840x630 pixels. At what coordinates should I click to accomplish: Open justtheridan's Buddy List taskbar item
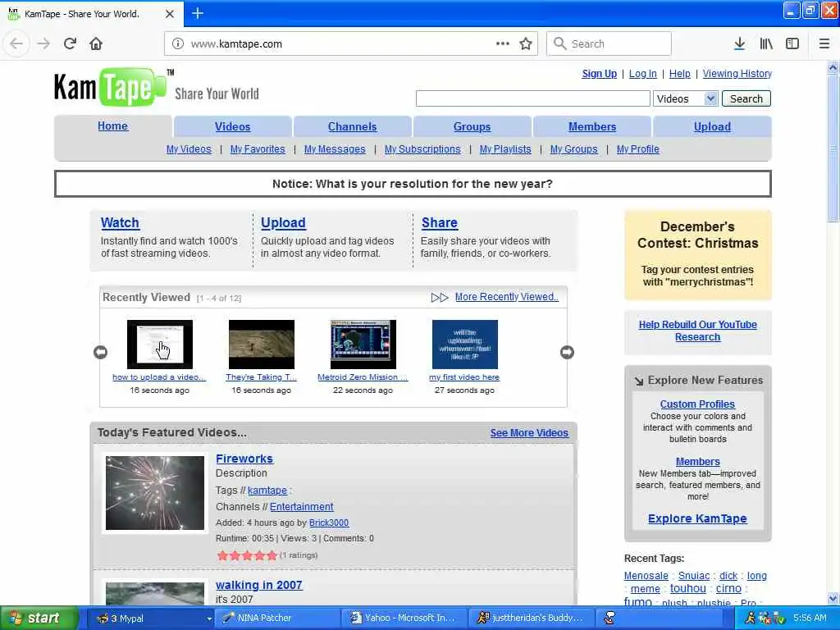[x=532, y=619]
